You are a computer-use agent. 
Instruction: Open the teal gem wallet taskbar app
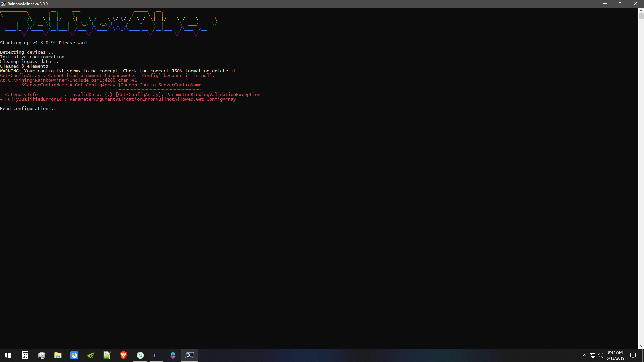[x=173, y=355]
